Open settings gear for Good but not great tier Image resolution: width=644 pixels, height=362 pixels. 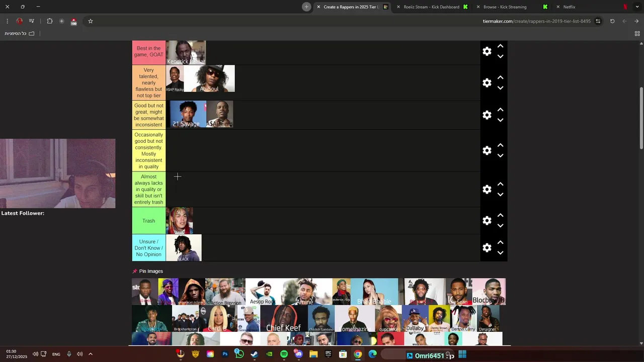click(487, 115)
